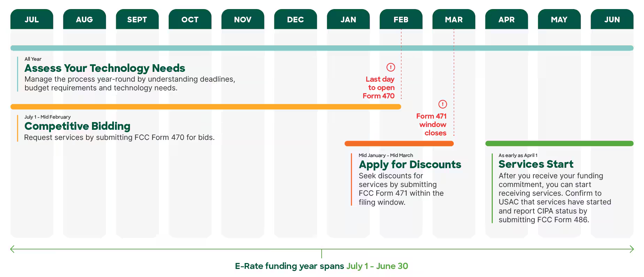Click the Last day to open Form 470 label
Screen dimensions: 644x277
tap(379, 88)
